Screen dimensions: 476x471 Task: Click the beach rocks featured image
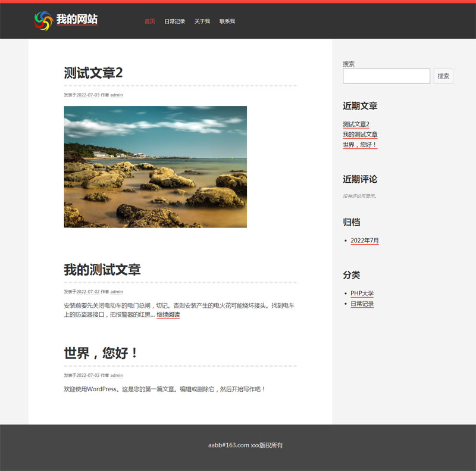click(x=155, y=167)
